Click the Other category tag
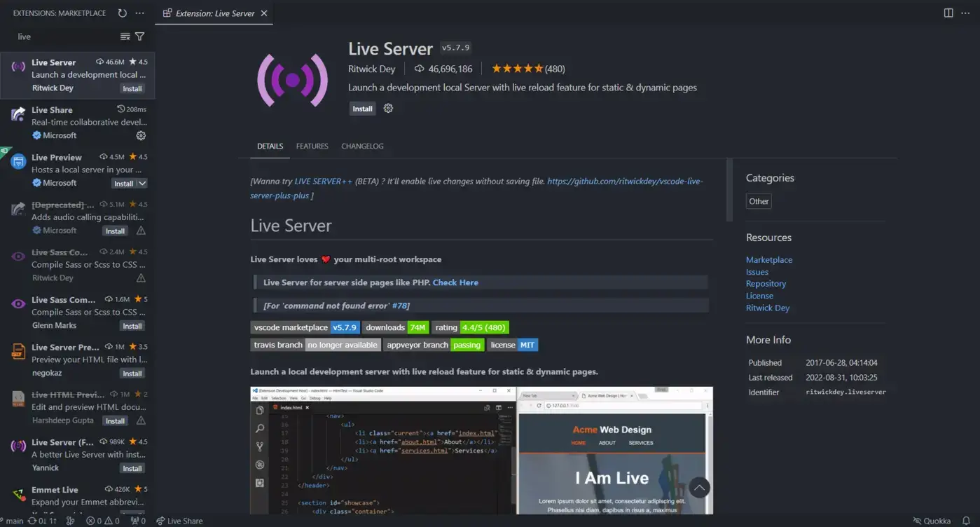The image size is (980, 527). click(759, 201)
